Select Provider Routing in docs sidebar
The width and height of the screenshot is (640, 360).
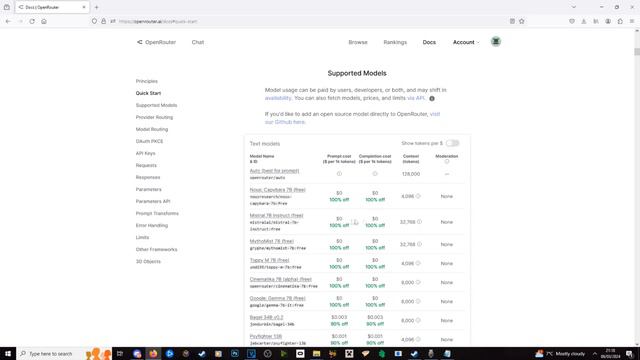154,117
